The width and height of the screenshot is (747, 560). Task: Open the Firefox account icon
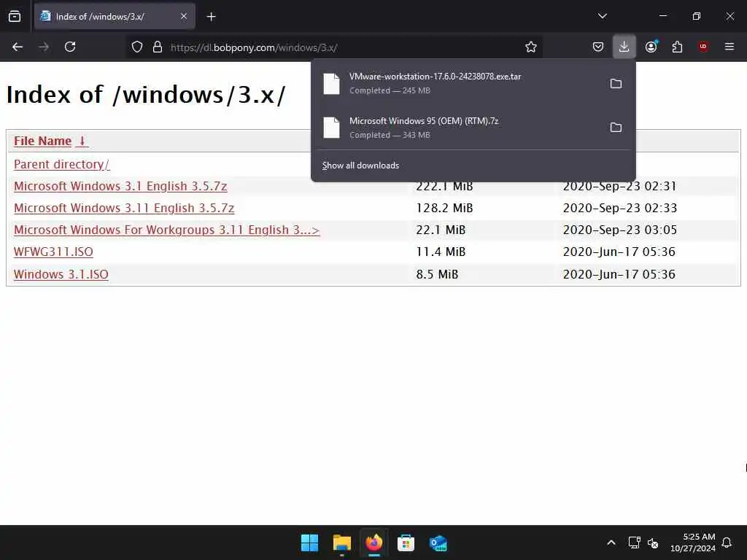(651, 47)
